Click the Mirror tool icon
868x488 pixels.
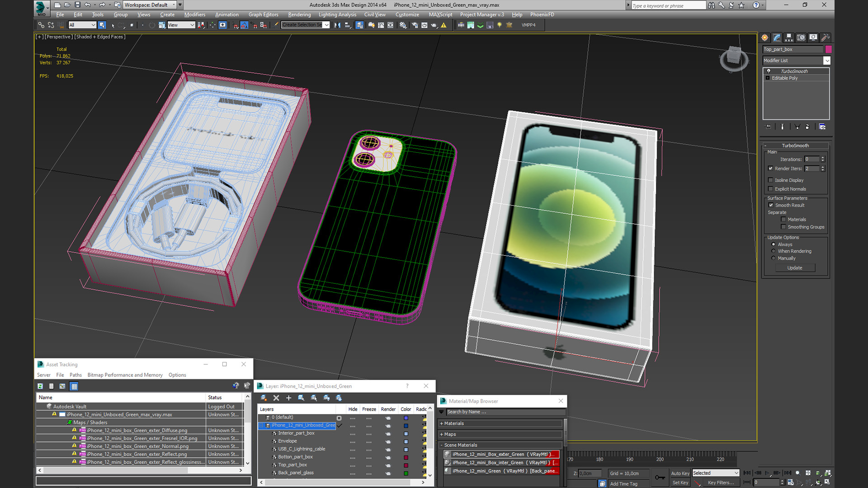coord(337,25)
